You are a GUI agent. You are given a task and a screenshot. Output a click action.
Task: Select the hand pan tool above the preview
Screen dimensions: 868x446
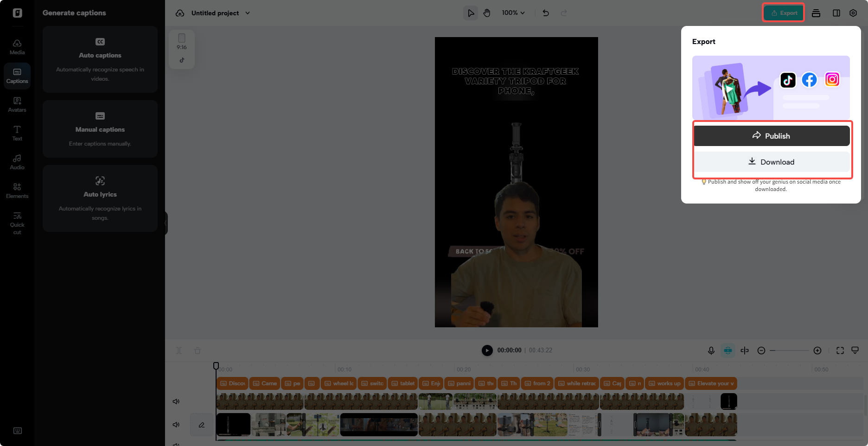tap(487, 13)
